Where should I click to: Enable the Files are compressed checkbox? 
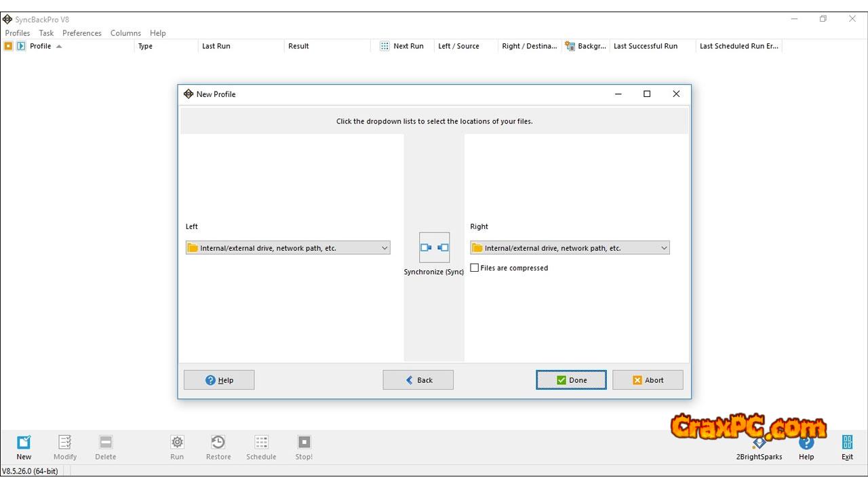(475, 268)
